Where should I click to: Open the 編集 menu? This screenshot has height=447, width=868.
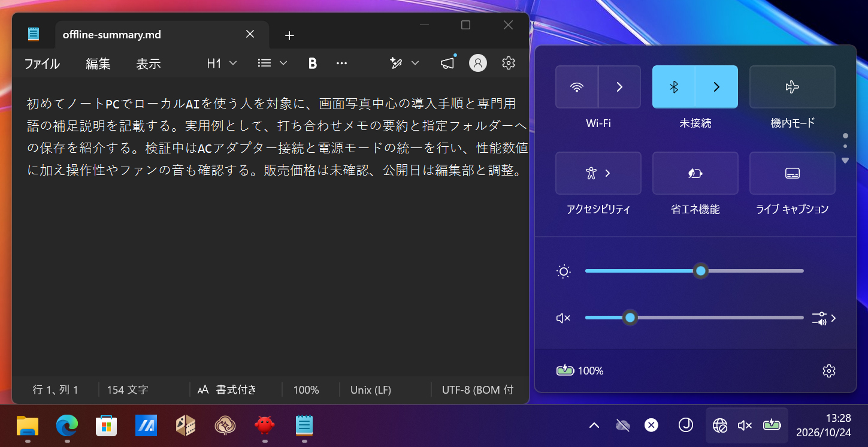98,64
